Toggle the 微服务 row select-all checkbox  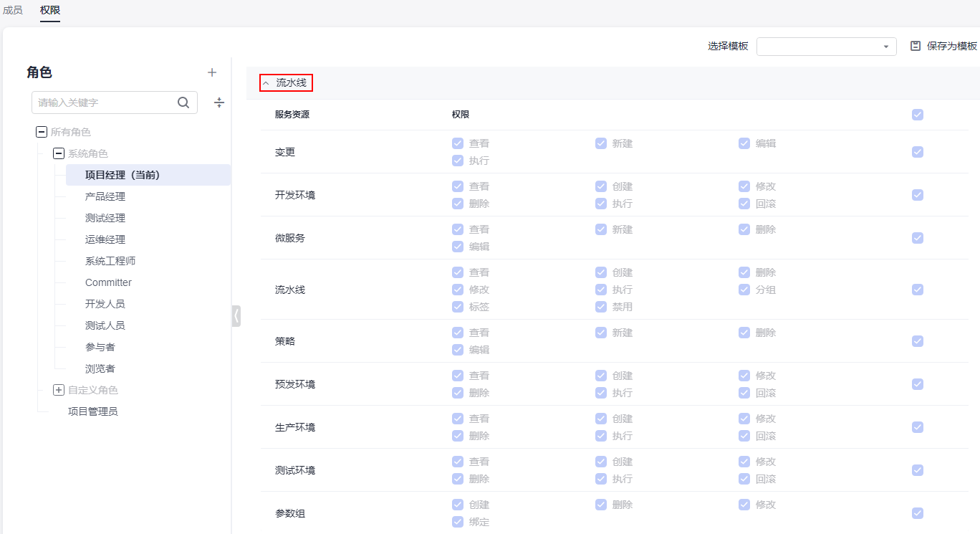tap(918, 238)
